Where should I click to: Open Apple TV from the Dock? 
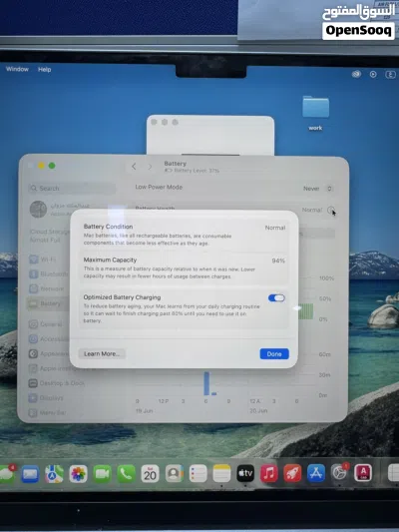point(245,473)
